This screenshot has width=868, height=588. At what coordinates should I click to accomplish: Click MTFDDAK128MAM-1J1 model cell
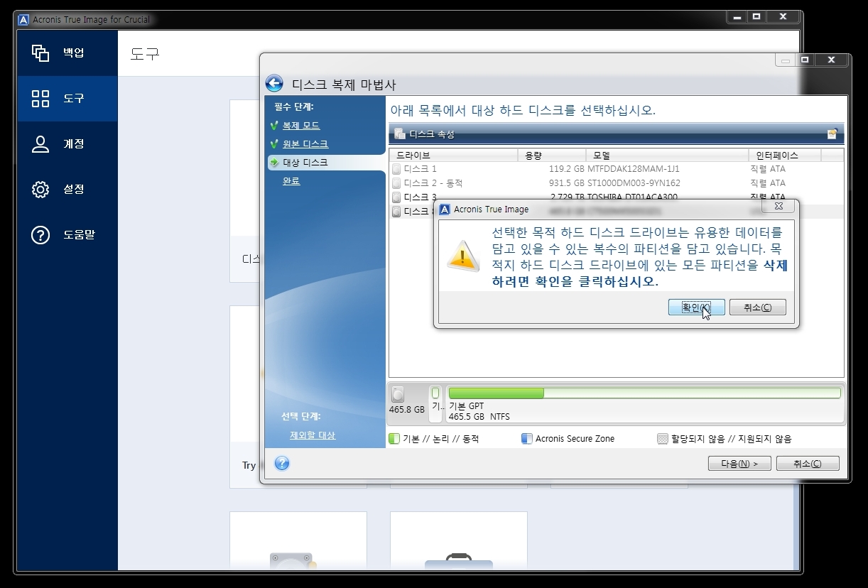tap(634, 169)
